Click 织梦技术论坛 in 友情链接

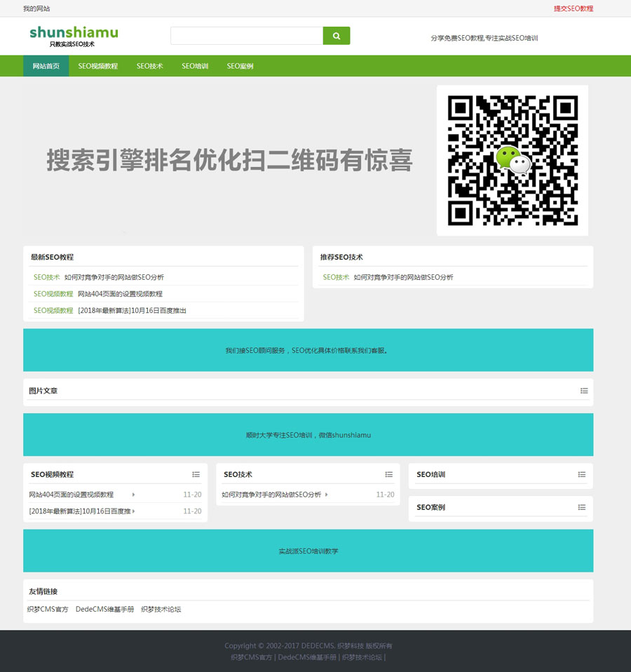161,609
